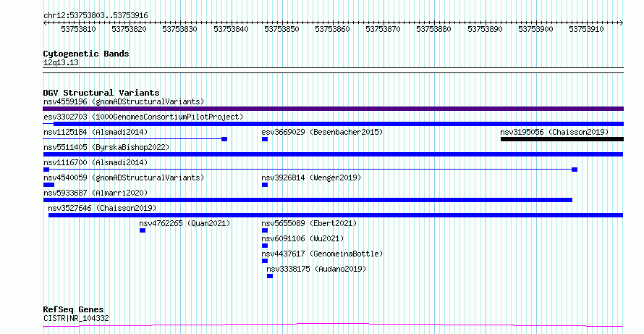Open nsv1116700 (Alsmadi2014) variant label
The width and height of the screenshot is (644, 334).
coord(96,162)
